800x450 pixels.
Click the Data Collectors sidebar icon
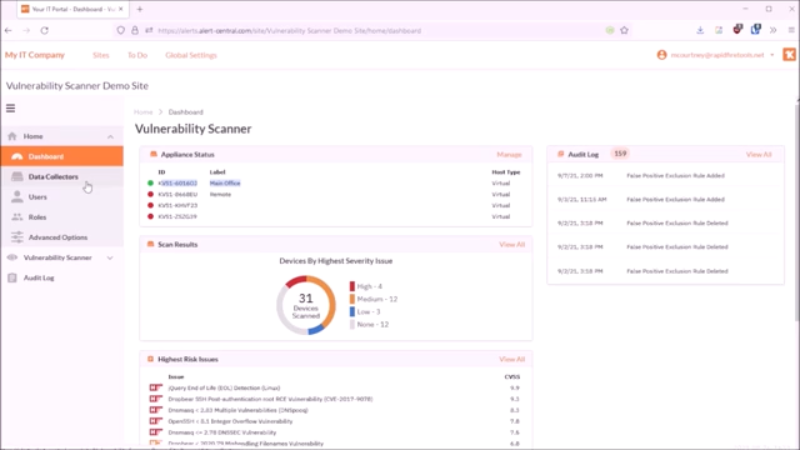click(16, 177)
